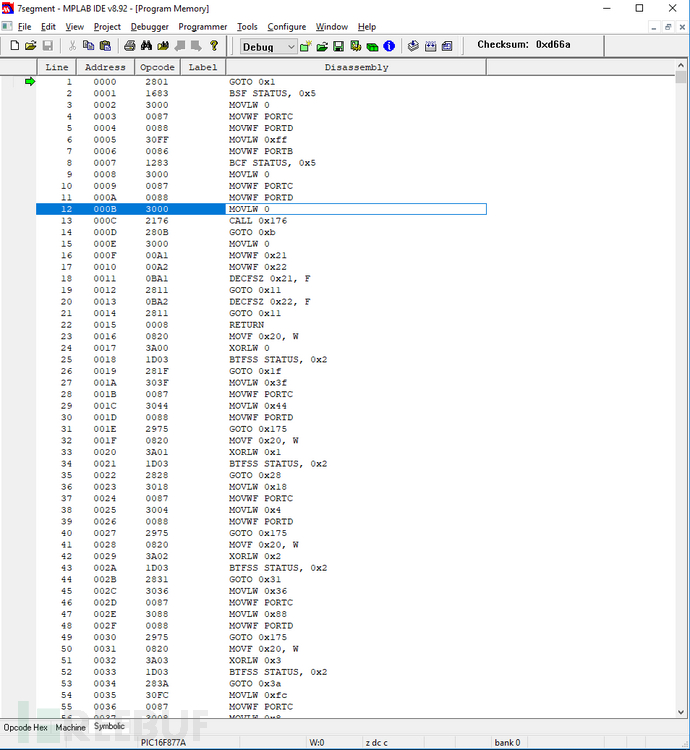
Task: Click the bank 0 status bar entry
Action: 507,742
